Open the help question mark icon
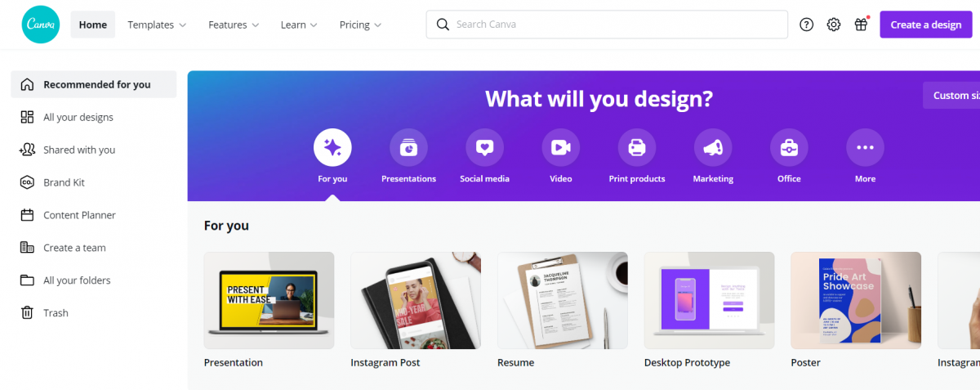This screenshot has height=390, width=980. [806, 25]
